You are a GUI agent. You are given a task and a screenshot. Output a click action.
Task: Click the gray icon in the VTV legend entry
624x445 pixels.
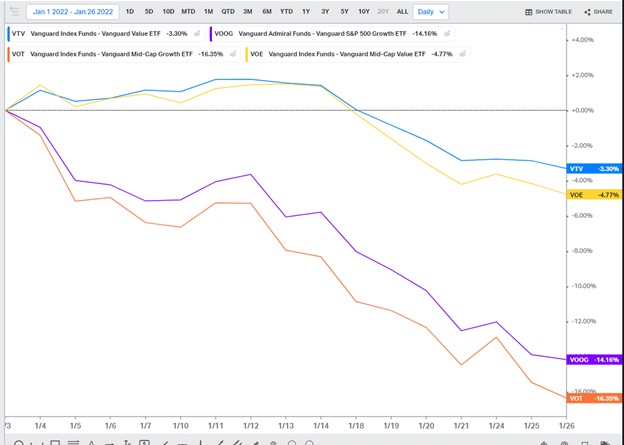coord(197,33)
